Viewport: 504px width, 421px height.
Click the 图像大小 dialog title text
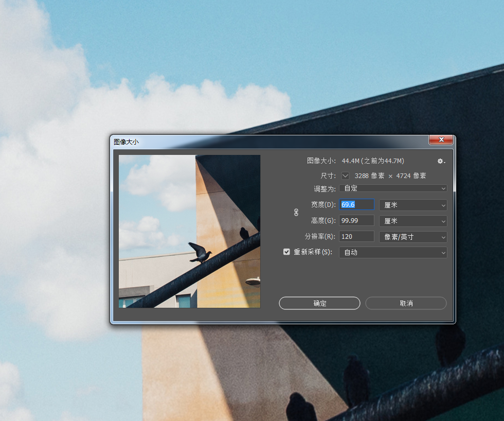point(126,142)
